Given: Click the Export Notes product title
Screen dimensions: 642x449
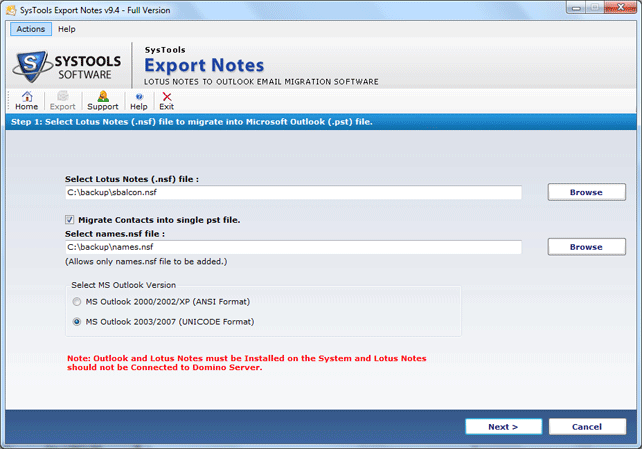Looking at the screenshot, I should pyautogui.click(x=204, y=65).
